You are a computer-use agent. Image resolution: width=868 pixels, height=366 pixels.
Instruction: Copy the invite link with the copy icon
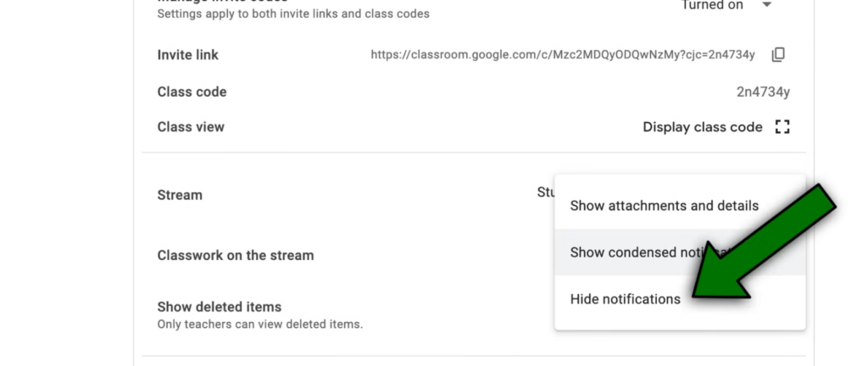coord(778,54)
